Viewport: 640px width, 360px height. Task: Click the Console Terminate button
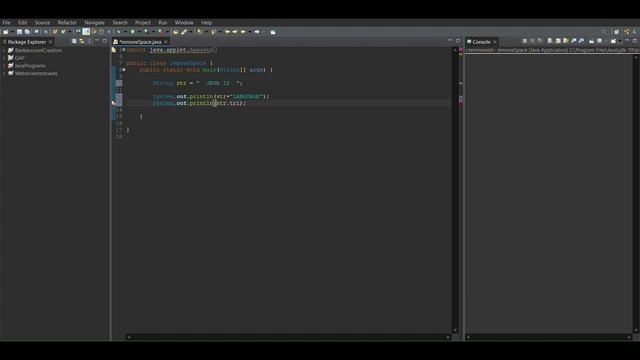[x=524, y=41]
